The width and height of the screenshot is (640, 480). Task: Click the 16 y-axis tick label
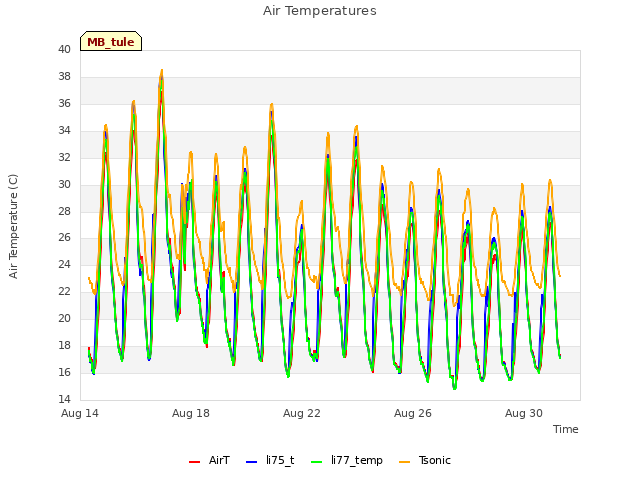(64, 372)
